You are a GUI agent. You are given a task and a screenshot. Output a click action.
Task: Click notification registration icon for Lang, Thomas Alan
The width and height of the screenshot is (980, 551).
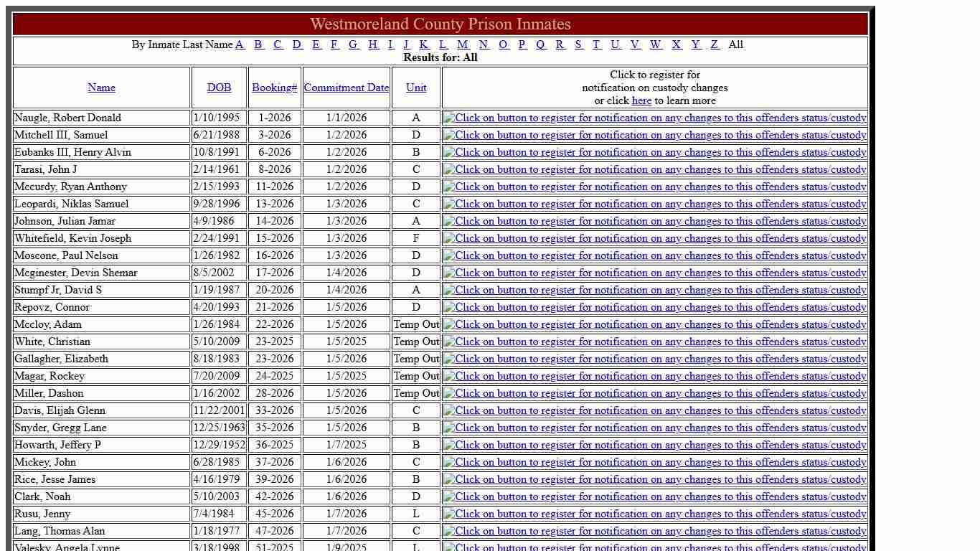click(654, 531)
